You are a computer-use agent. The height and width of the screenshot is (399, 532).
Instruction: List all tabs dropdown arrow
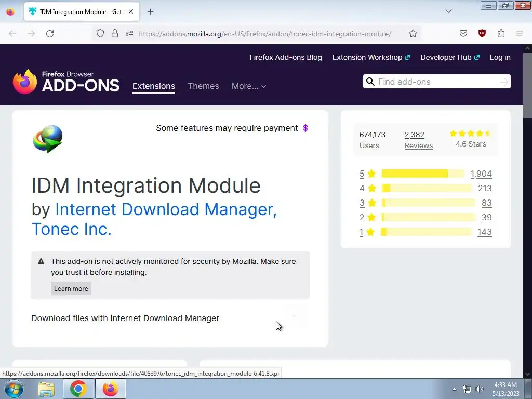[x=448, y=11]
